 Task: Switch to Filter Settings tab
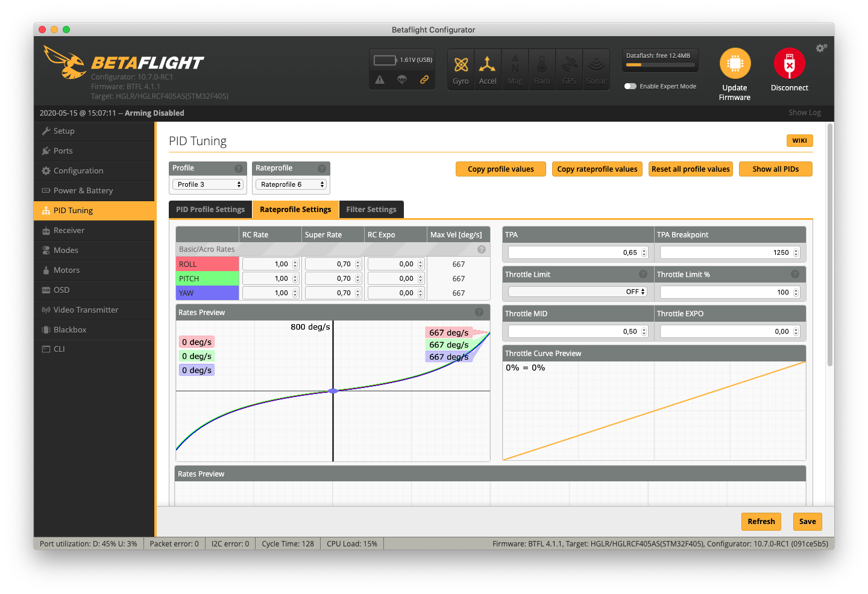[x=371, y=209]
